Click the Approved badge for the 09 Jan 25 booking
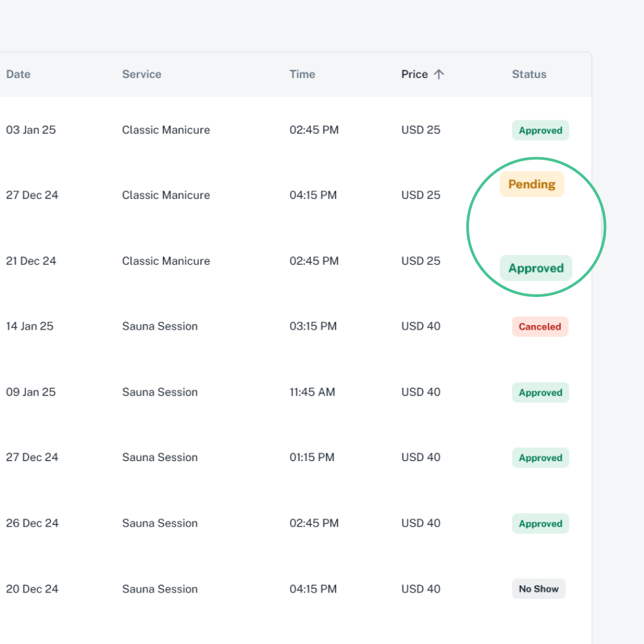Viewport: 644px width, 644px height. click(x=540, y=392)
